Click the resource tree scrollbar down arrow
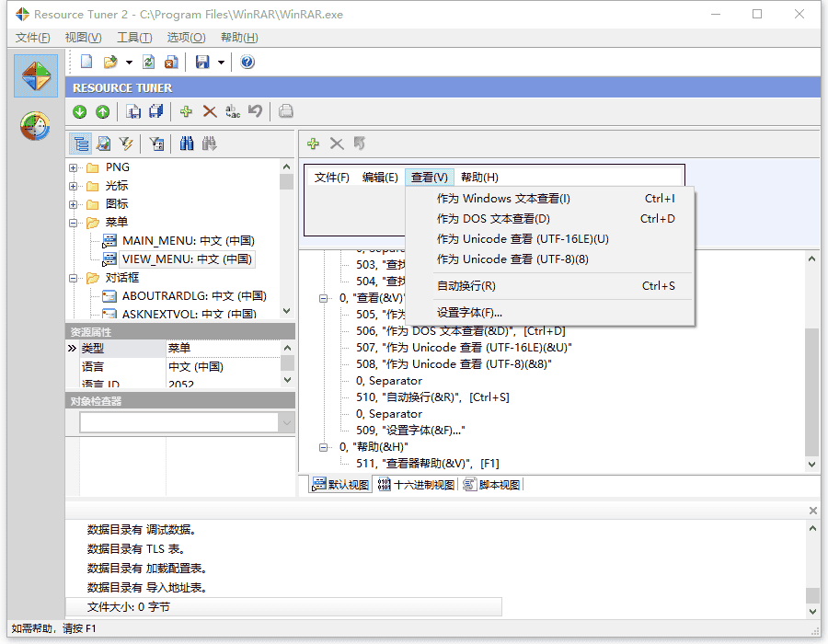Viewport: 828px width, 644px height. (287, 311)
